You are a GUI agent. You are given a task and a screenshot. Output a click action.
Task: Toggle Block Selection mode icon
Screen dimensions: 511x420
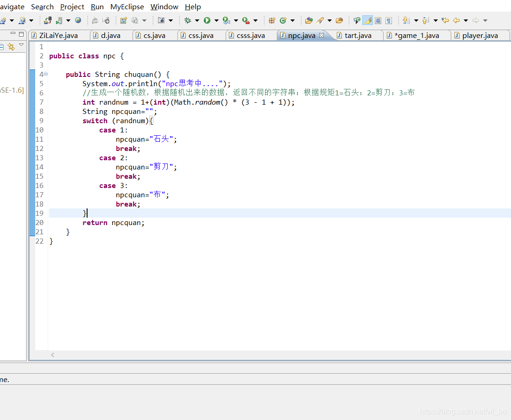(378, 20)
